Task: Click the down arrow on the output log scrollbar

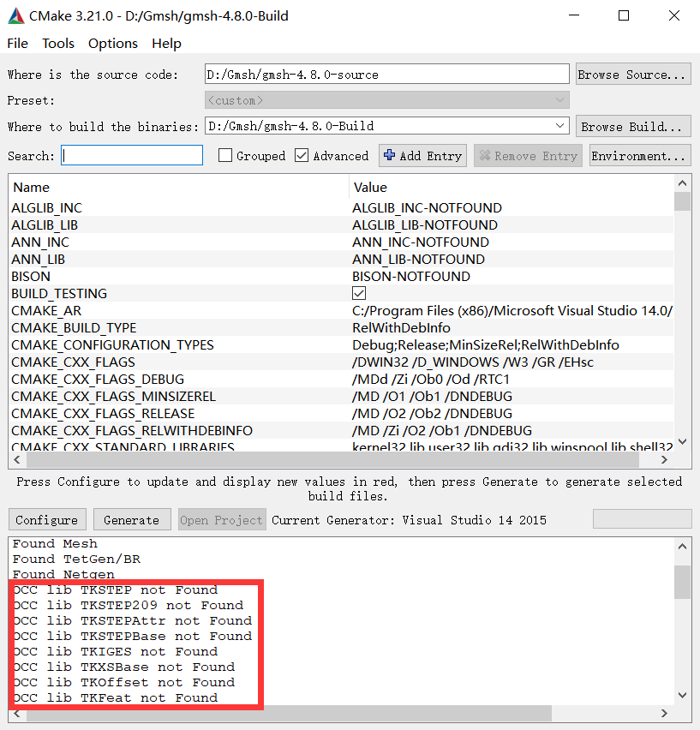Action: 683,695
